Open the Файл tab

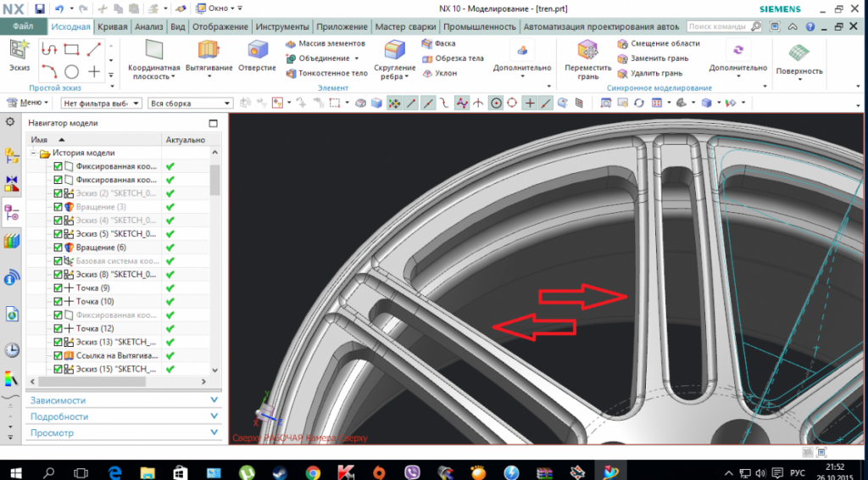(x=23, y=26)
